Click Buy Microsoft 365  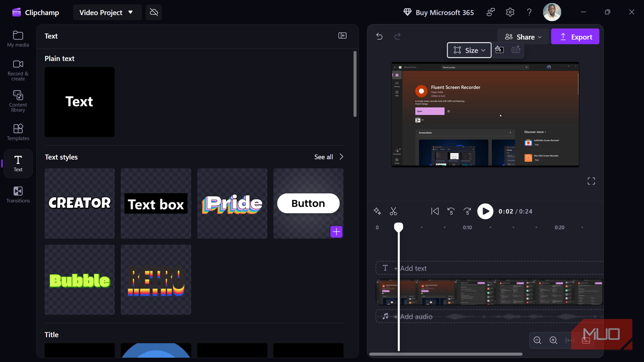pos(438,12)
